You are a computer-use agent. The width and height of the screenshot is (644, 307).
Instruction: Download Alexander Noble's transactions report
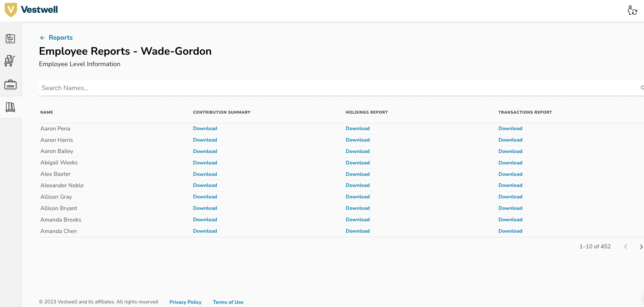510,185
